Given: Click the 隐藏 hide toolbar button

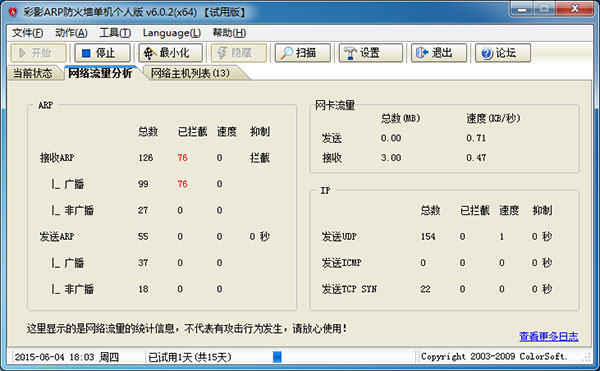Looking at the screenshot, I should pyautogui.click(x=239, y=53).
